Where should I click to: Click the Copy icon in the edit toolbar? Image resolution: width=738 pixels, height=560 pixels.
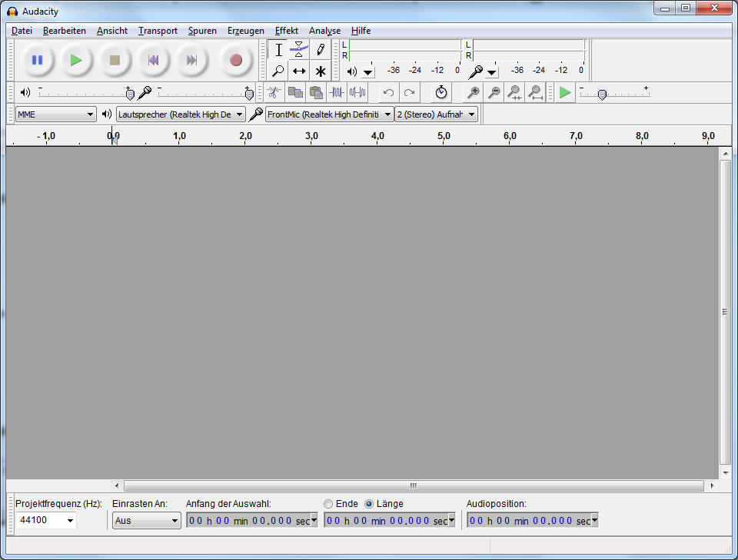click(x=295, y=92)
